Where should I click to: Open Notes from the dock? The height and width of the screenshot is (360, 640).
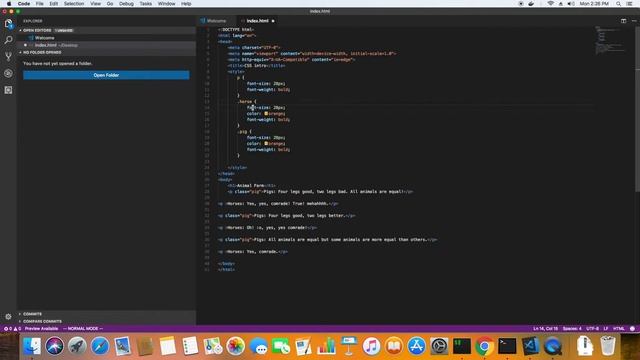point(167,346)
